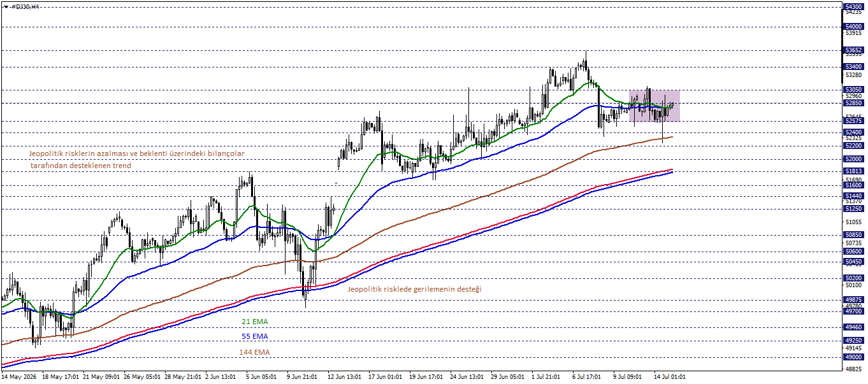Select the 49000 price level tag
868x384 pixels.
[853, 357]
